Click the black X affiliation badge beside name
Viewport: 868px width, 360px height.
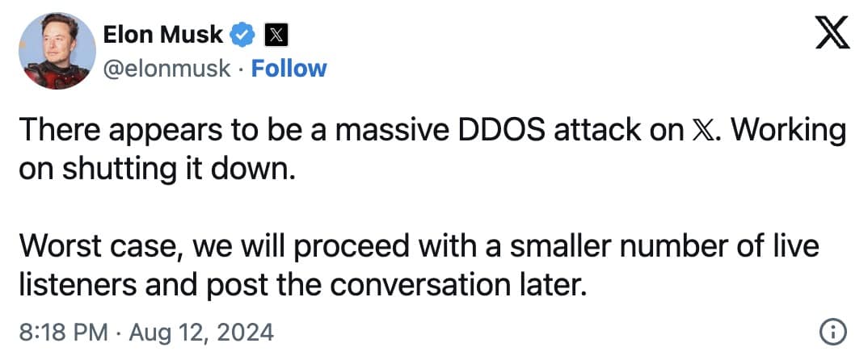click(272, 34)
